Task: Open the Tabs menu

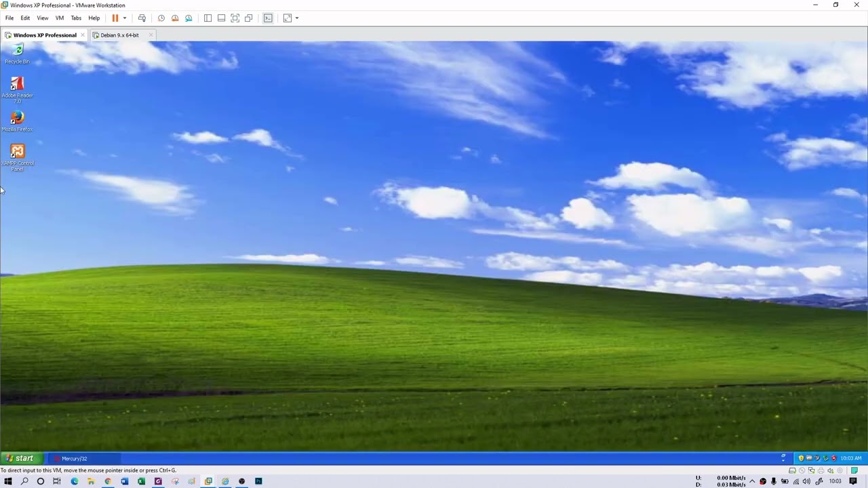Action: pyautogui.click(x=76, y=18)
